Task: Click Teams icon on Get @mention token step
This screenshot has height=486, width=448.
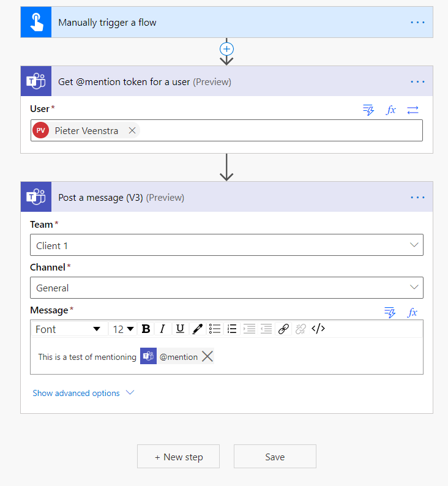Action: click(x=36, y=81)
